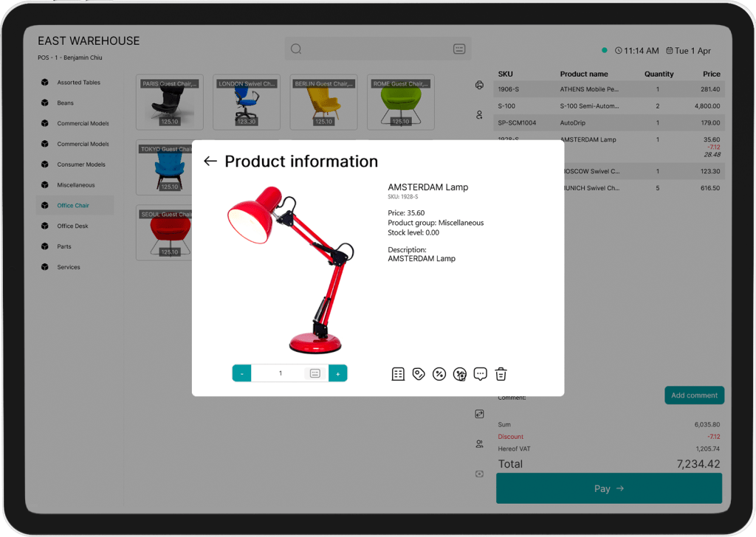
Task: Select the Office Desk category
Action: click(72, 226)
